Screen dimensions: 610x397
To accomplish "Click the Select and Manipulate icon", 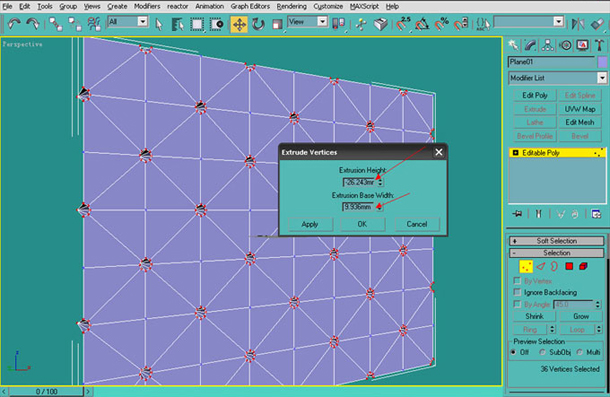I will point(361,24).
